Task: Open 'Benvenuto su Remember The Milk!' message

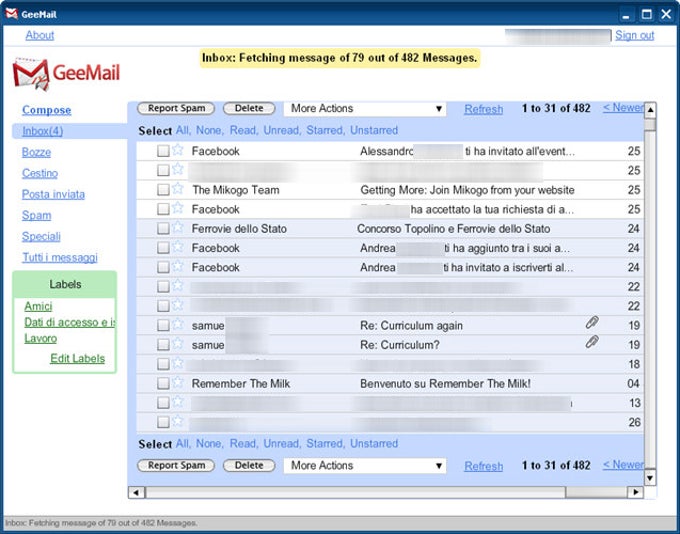Action: pos(445,383)
